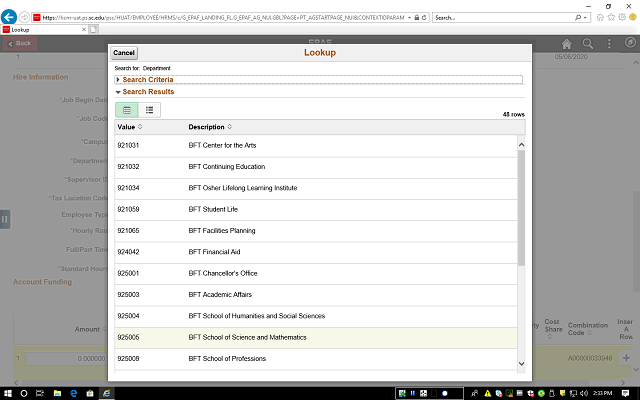The width and height of the screenshot is (640, 400).
Task: Pick BFT Osher Lifelong Learning Institute
Action: 242,188
